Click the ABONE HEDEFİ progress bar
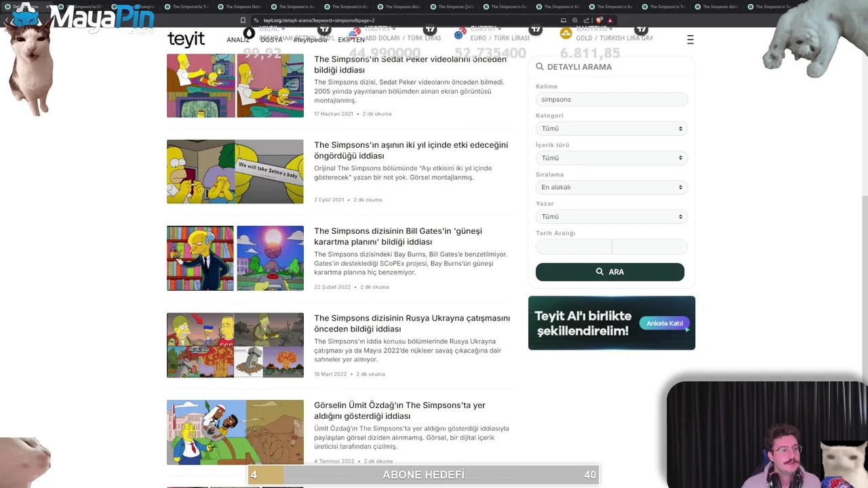Image resolution: width=868 pixels, height=488 pixels. pos(423,475)
